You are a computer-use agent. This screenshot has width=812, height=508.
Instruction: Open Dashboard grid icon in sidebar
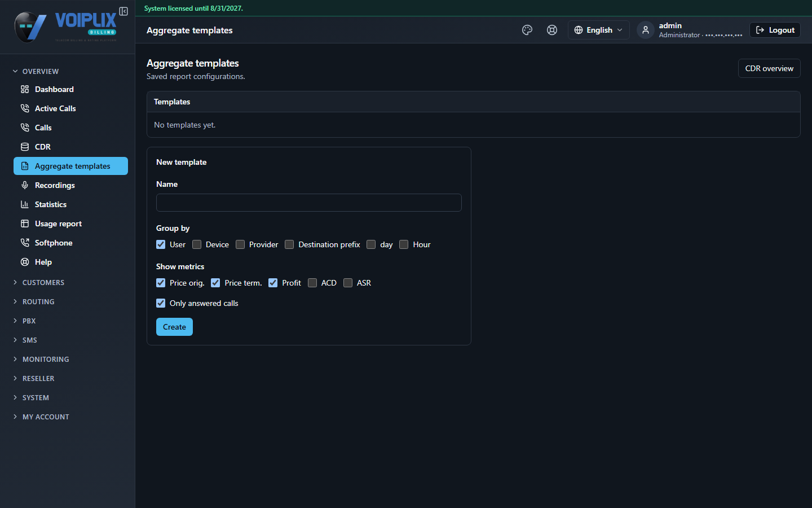[x=25, y=89]
